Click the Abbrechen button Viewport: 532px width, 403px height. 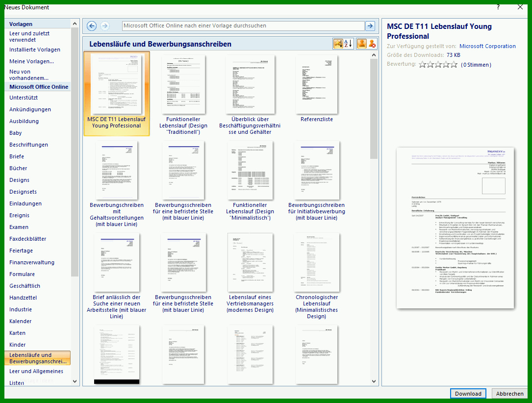(x=509, y=394)
